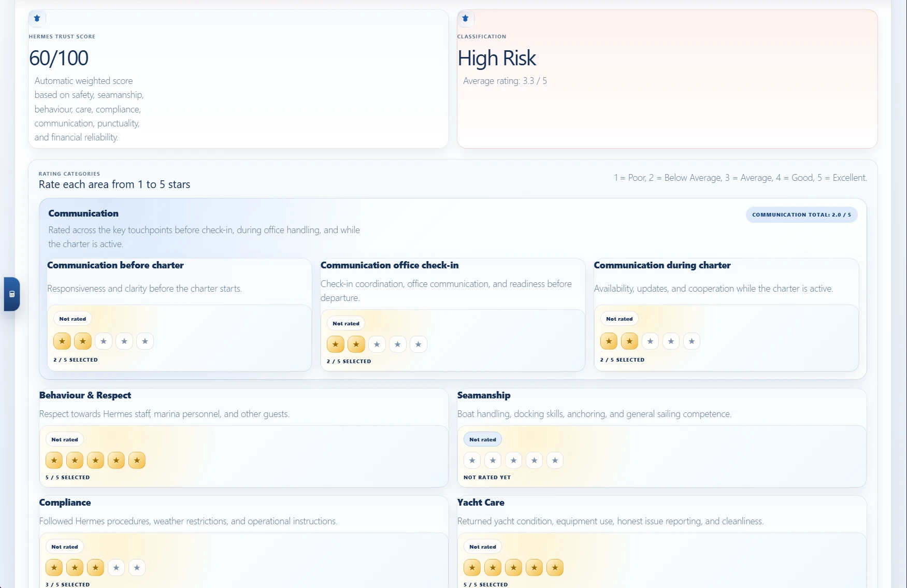The image size is (907, 588).
Task: Click Not rated badge under Communication during charter
Action: click(x=620, y=319)
